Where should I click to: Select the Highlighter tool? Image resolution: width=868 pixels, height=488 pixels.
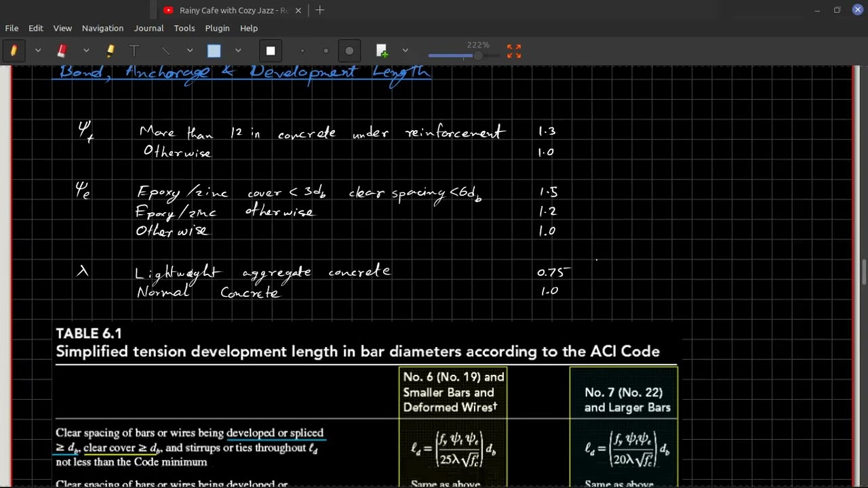coord(110,51)
